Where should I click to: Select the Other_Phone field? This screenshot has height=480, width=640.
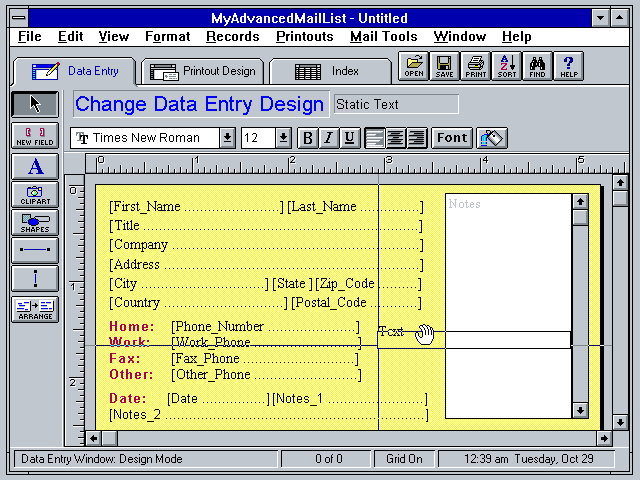pyautogui.click(x=266, y=375)
